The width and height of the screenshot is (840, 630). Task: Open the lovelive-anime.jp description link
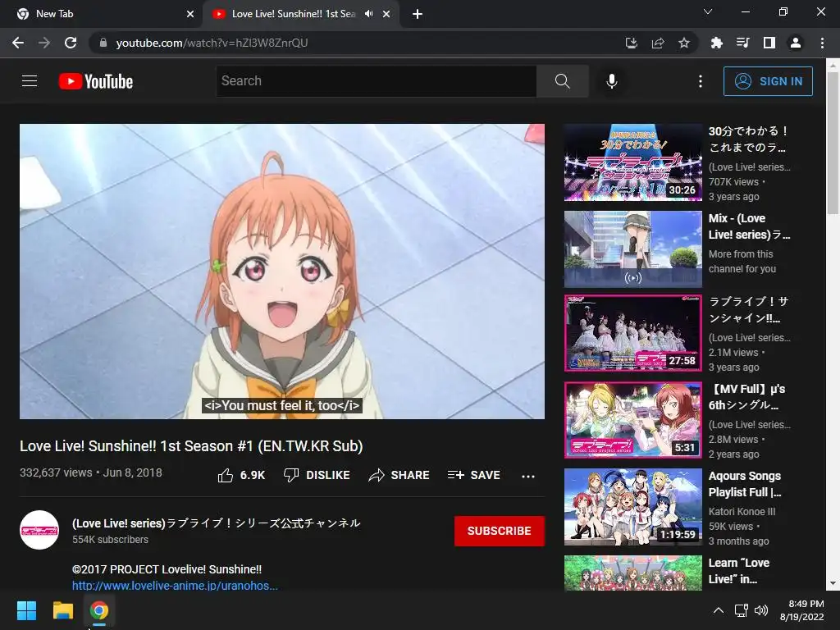click(176, 586)
